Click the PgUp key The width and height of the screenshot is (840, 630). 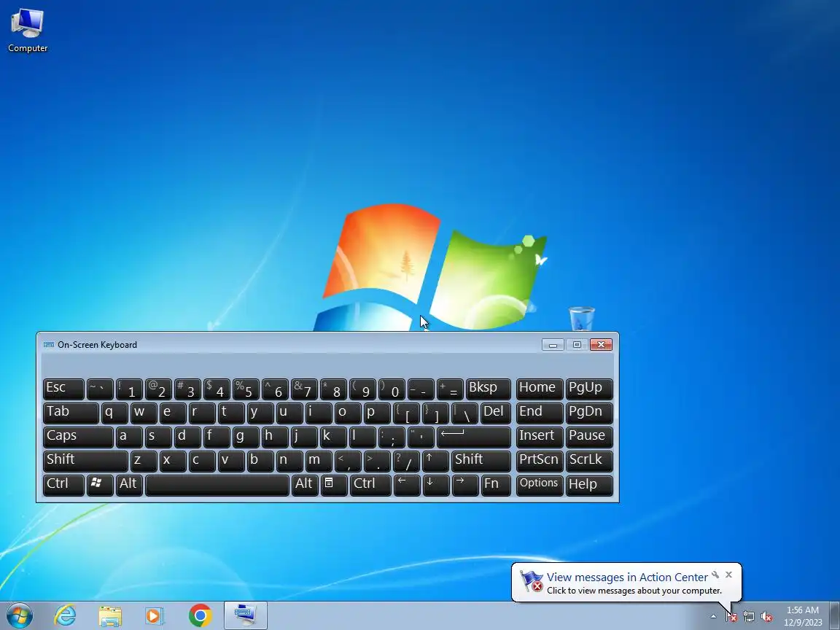click(588, 389)
